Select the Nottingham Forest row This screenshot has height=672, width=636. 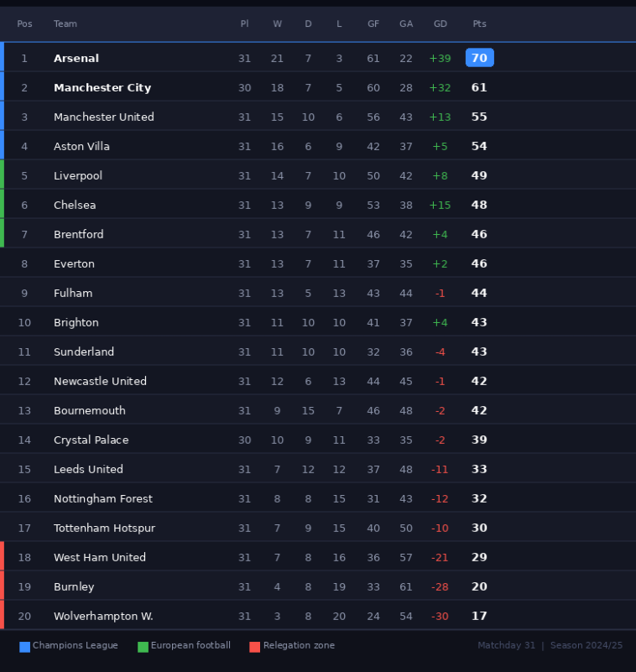click(103, 499)
